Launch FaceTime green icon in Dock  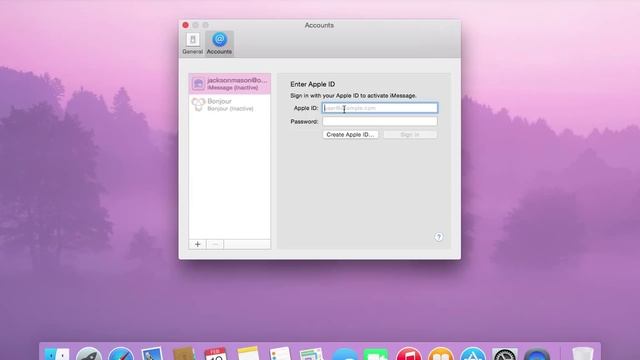376,355
